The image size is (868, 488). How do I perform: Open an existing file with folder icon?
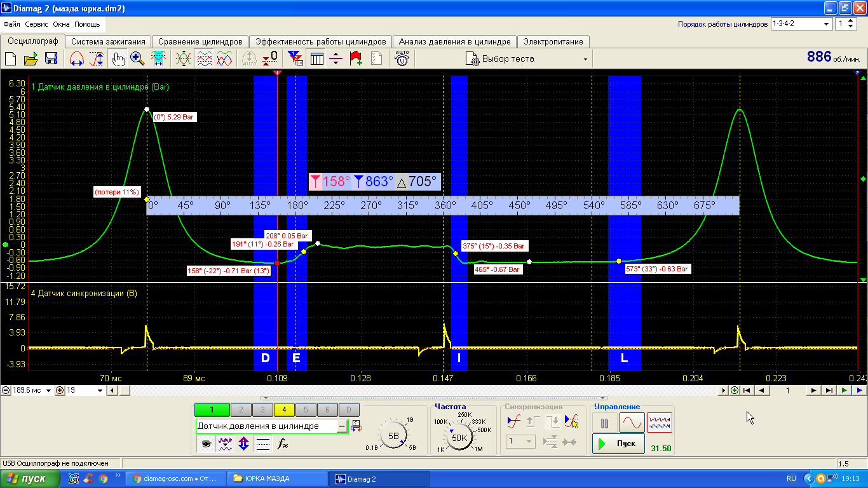(x=31, y=59)
